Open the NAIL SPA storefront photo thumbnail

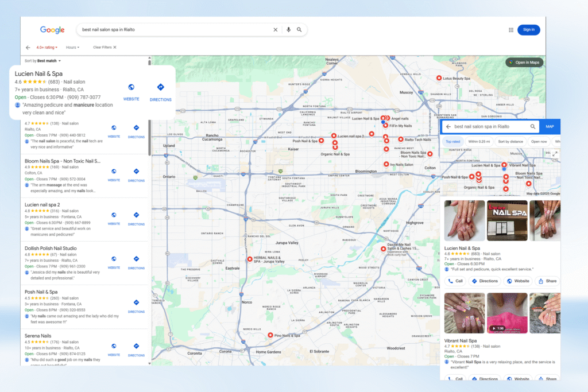pos(507,220)
